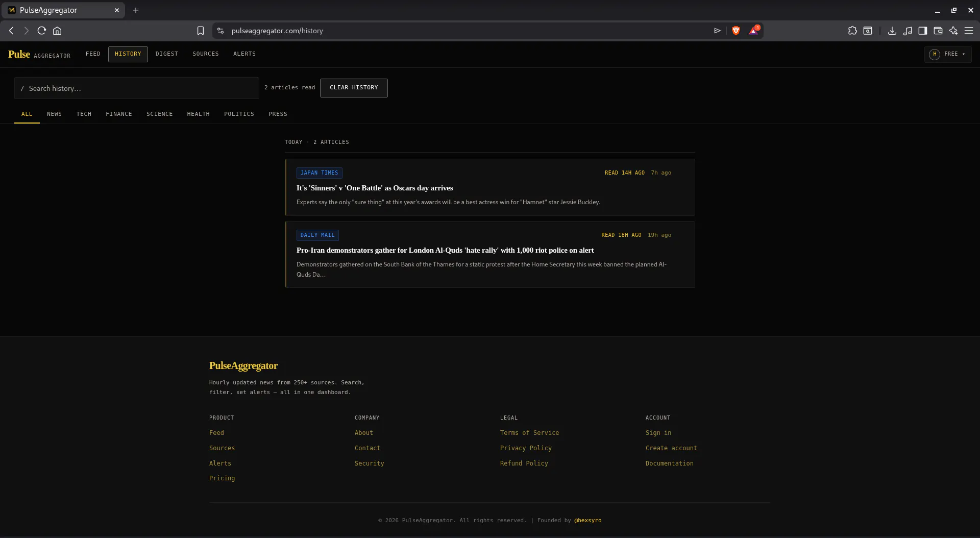Screen dimensions: 980x538
Task: Open the Create account link
Action: [671, 448]
